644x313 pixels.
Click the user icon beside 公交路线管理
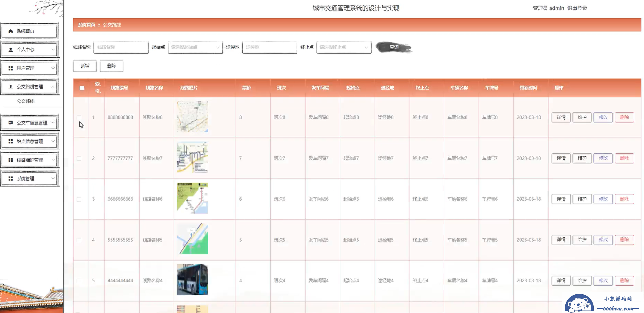coord(11,87)
